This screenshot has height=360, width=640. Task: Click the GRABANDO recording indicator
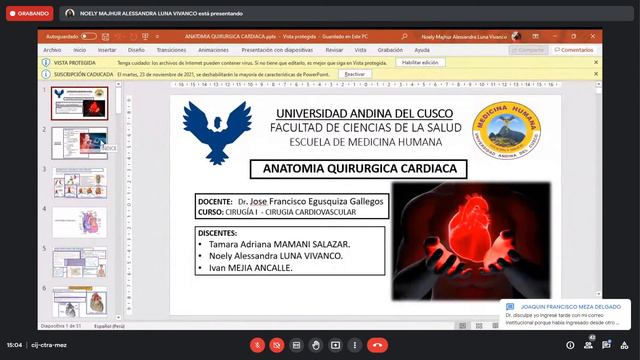29,13
